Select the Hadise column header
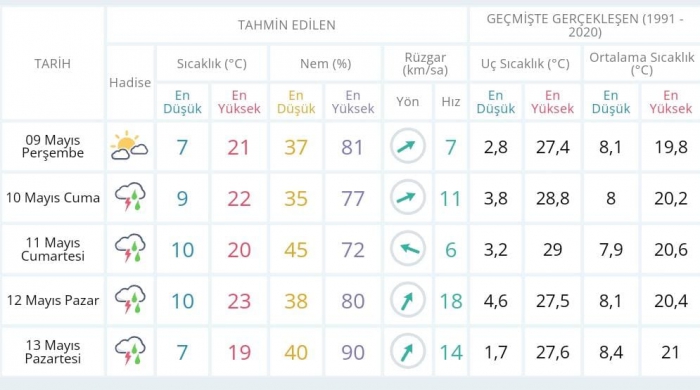The width and height of the screenshot is (700, 390). (130, 83)
